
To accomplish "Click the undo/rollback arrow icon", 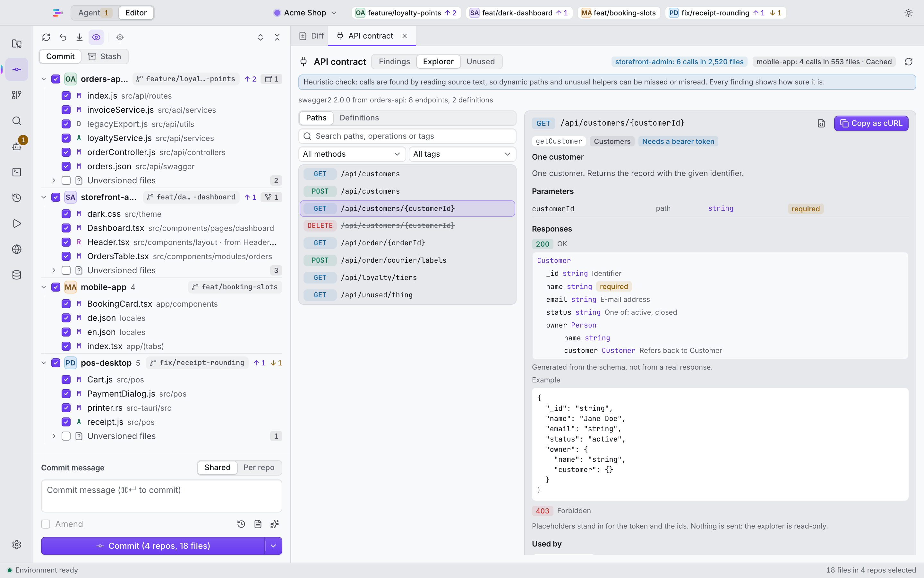I will click(63, 37).
